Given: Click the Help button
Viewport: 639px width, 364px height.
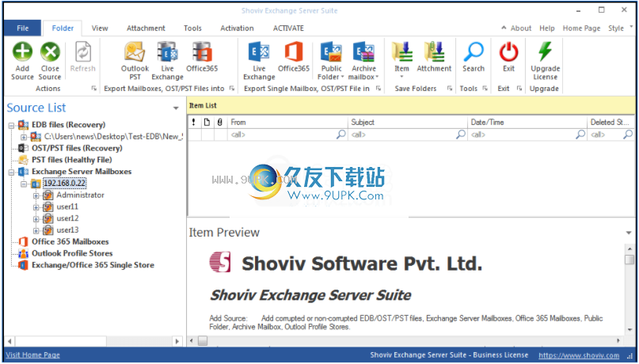Looking at the screenshot, I should 547,28.
